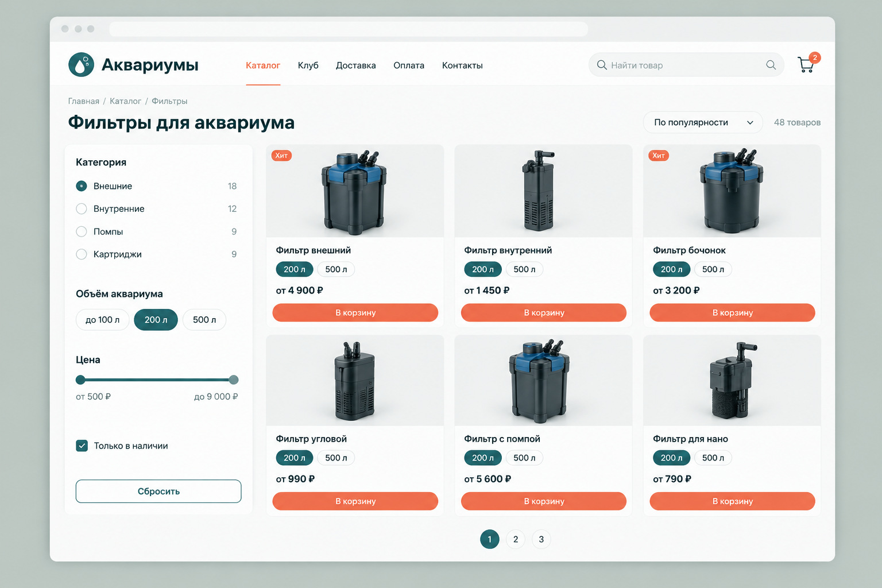The image size is (882, 588).
Task: Click the browser address bar
Action: tap(349, 29)
